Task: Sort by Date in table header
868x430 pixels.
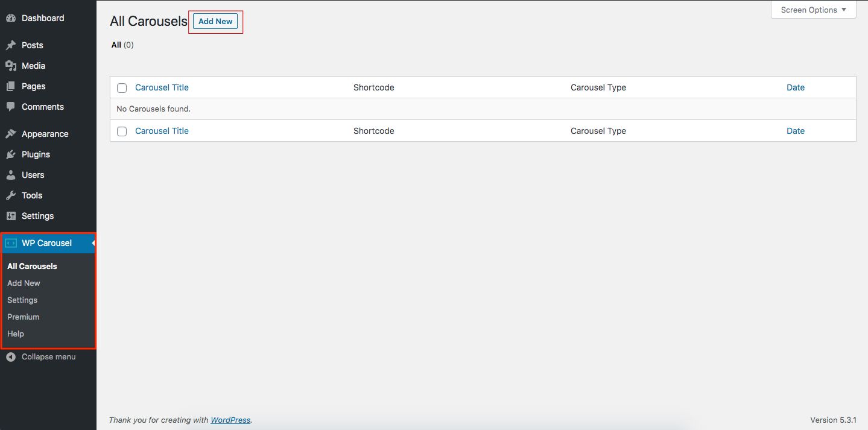Action: pos(796,87)
